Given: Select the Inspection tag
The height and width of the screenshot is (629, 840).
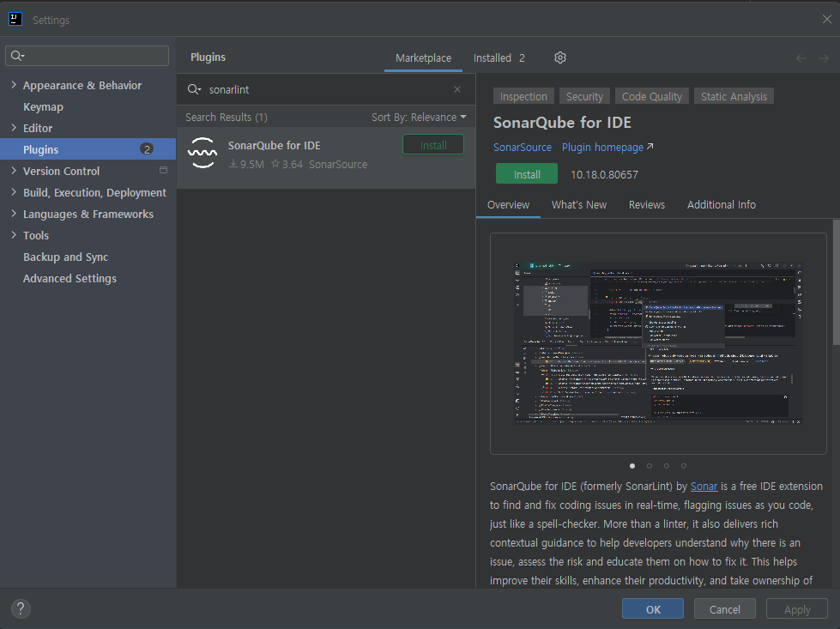Looking at the screenshot, I should coord(523,96).
